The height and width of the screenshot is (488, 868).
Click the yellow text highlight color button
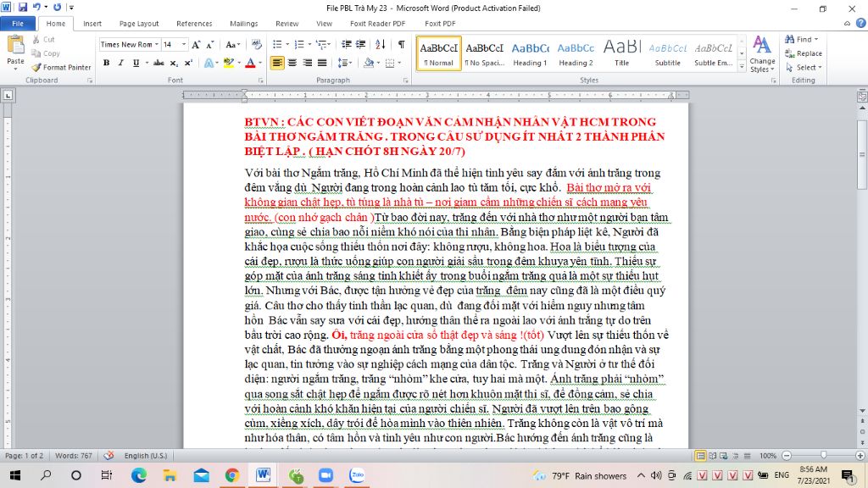(228, 63)
